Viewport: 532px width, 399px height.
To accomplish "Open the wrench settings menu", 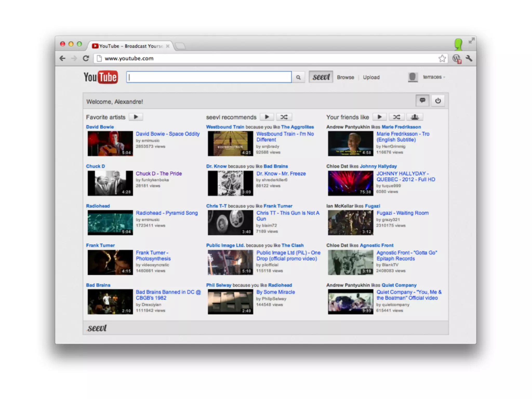I will pos(469,58).
